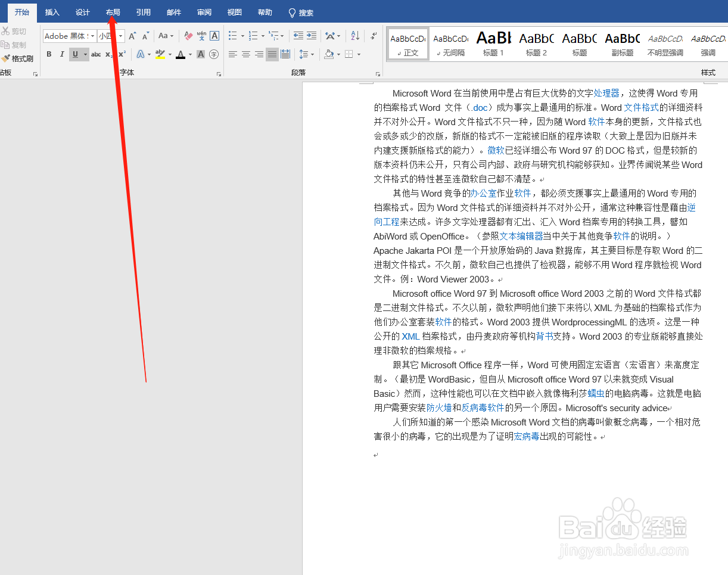Click the Copy (复制) button
This screenshot has height=575, width=728.
pyautogui.click(x=14, y=45)
